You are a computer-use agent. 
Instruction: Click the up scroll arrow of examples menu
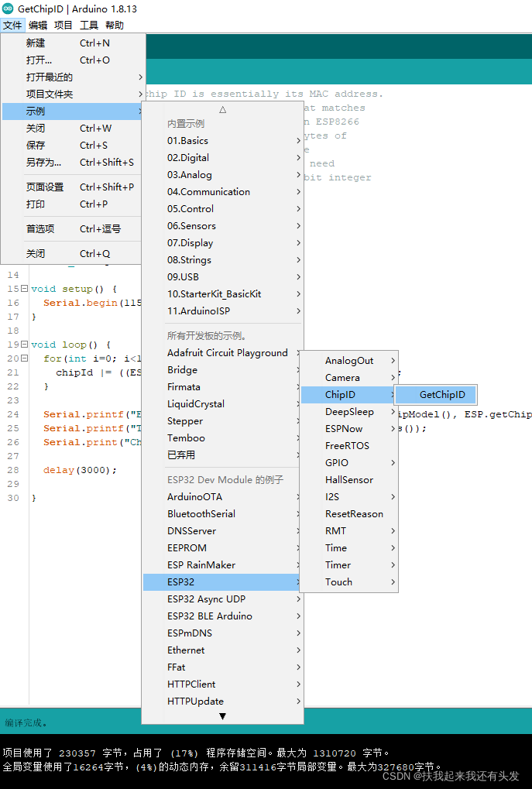point(222,110)
